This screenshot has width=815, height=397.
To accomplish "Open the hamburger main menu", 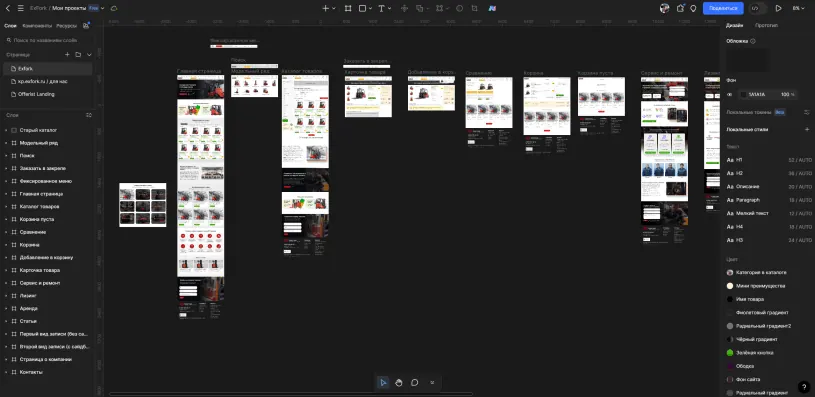I will [x=20, y=8].
